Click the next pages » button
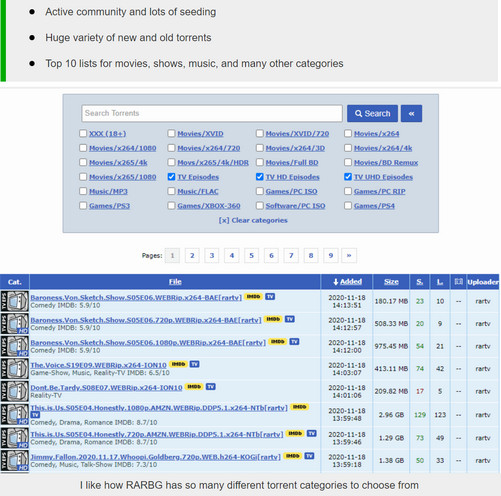The height and width of the screenshot is (496, 501). [x=349, y=256]
